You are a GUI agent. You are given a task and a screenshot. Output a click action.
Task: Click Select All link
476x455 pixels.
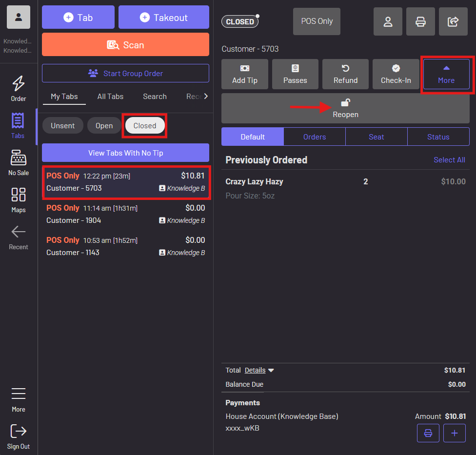pos(449,160)
